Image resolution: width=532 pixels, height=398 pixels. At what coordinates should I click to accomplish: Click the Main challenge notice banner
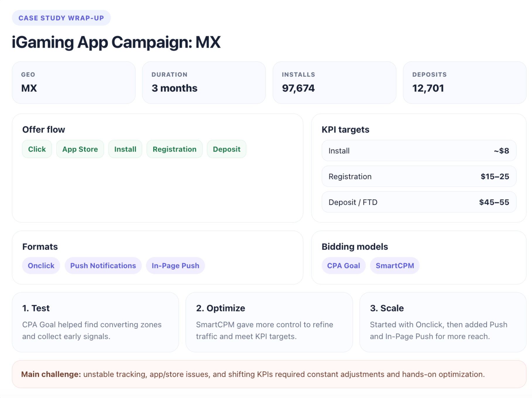tap(269, 374)
